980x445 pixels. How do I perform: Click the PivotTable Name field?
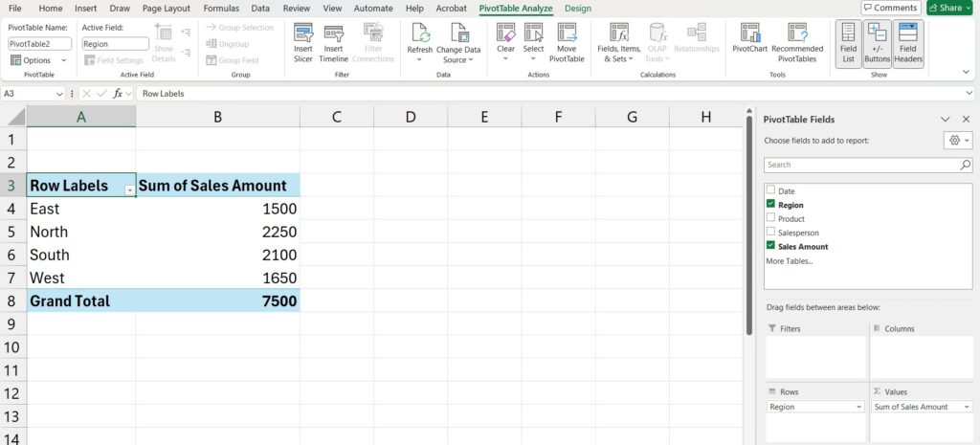click(x=40, y=44)
